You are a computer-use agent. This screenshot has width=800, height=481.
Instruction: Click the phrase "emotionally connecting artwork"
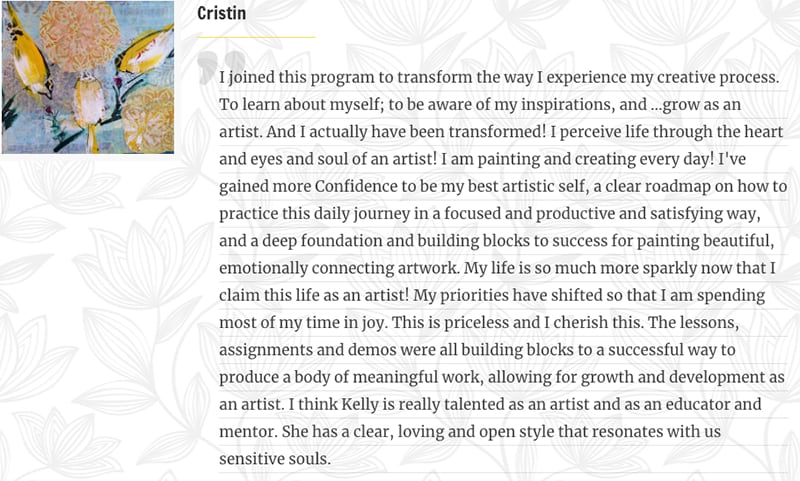pos(338,268)
